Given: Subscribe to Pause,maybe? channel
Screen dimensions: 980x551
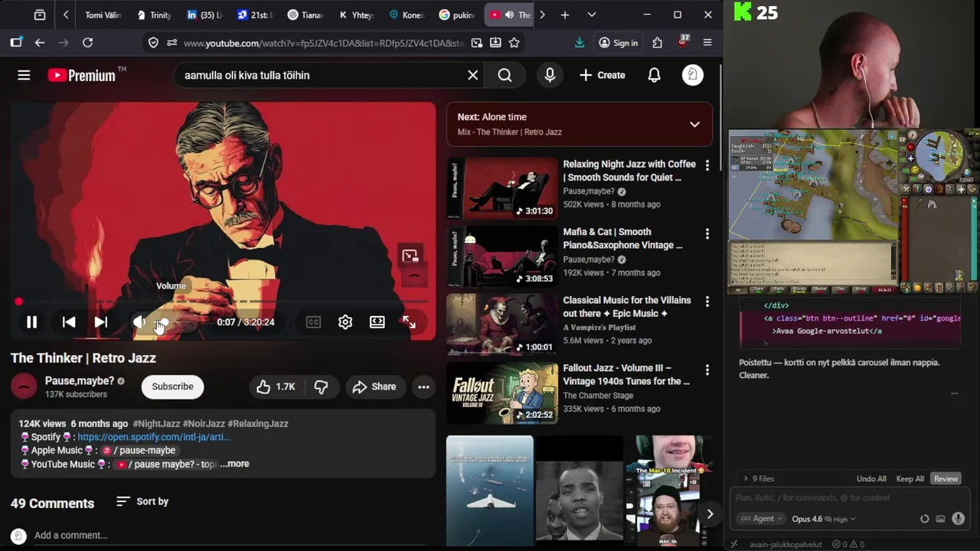Looking at the screenshot, I should (172, 386).
